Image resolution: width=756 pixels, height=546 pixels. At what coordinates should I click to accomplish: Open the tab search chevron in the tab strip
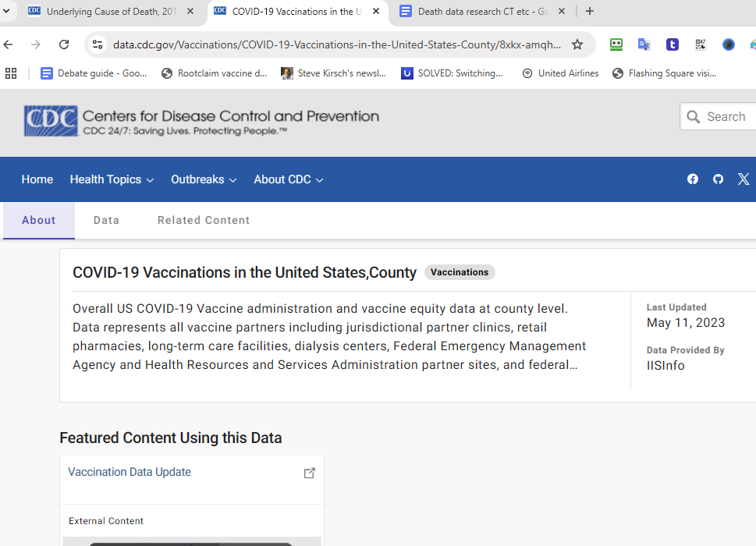point(6,11)
